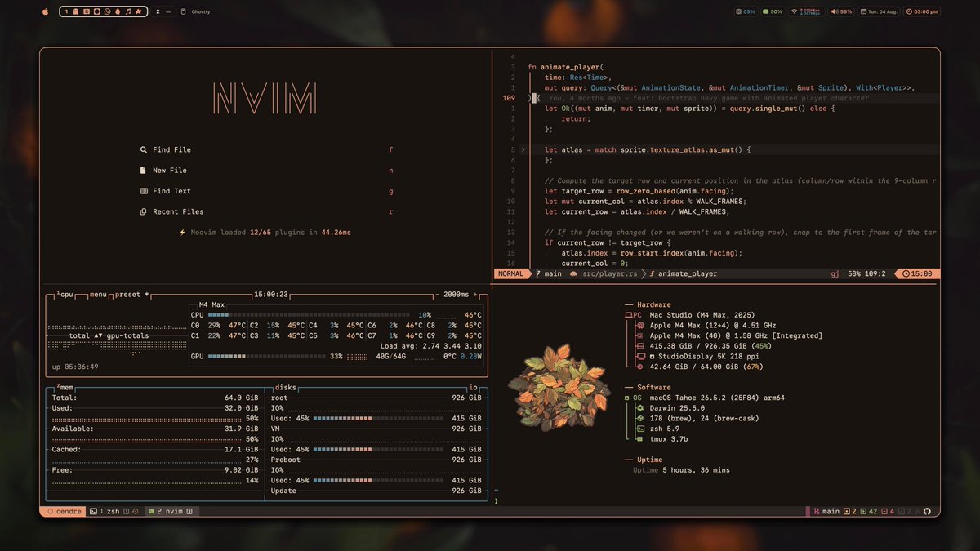Image resolution: width=980 pixels, height=551 pixels.
Task: Click the main git branch in Neovim statusline
Action: pos(549,273)
